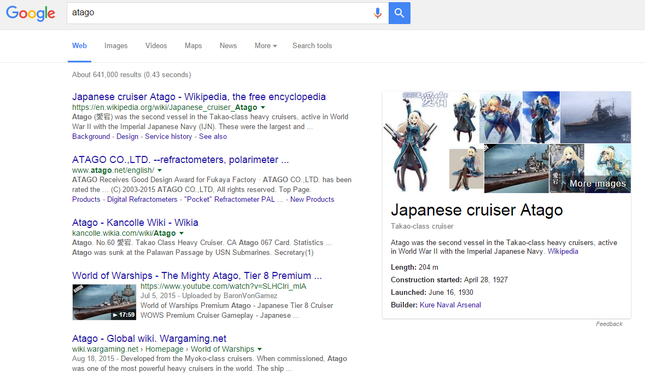Click the warship render image in panel bottom row
The height and width of the screenshot is (378, 645).
click(517, 168)
